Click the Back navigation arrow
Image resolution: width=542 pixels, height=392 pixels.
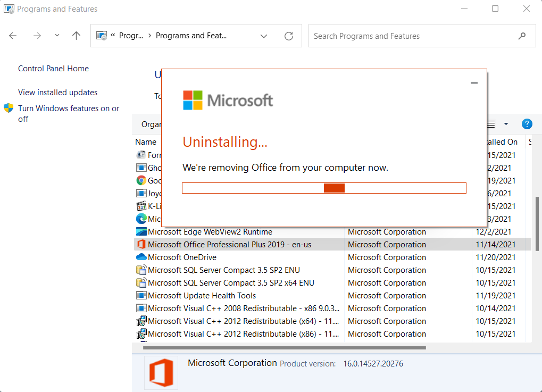tap(13, 36)
